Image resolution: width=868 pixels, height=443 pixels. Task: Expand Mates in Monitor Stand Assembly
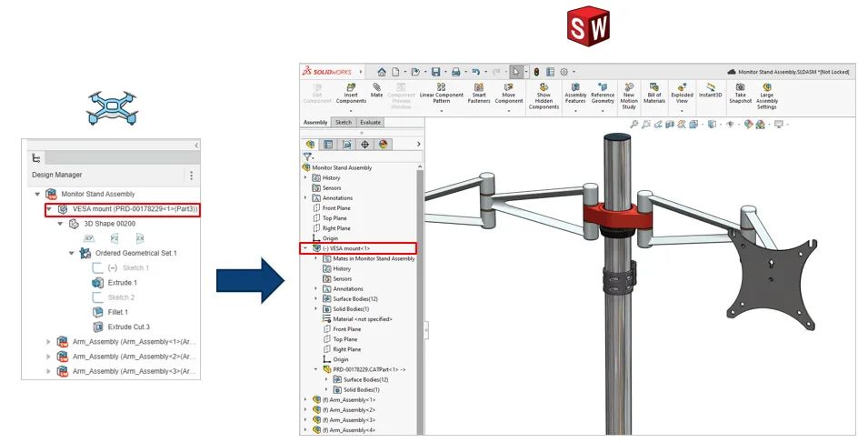[316, 258]
